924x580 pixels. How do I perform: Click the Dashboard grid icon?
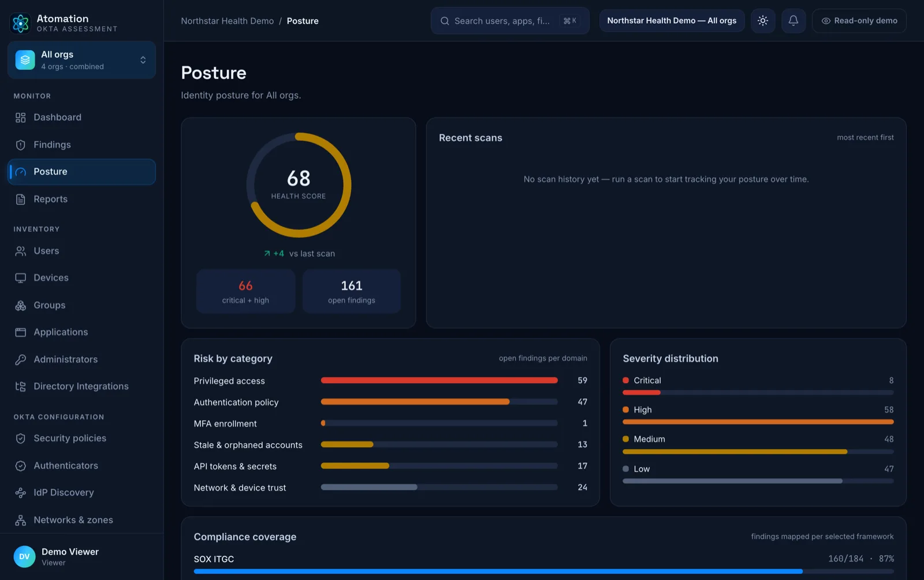(21, 118)
